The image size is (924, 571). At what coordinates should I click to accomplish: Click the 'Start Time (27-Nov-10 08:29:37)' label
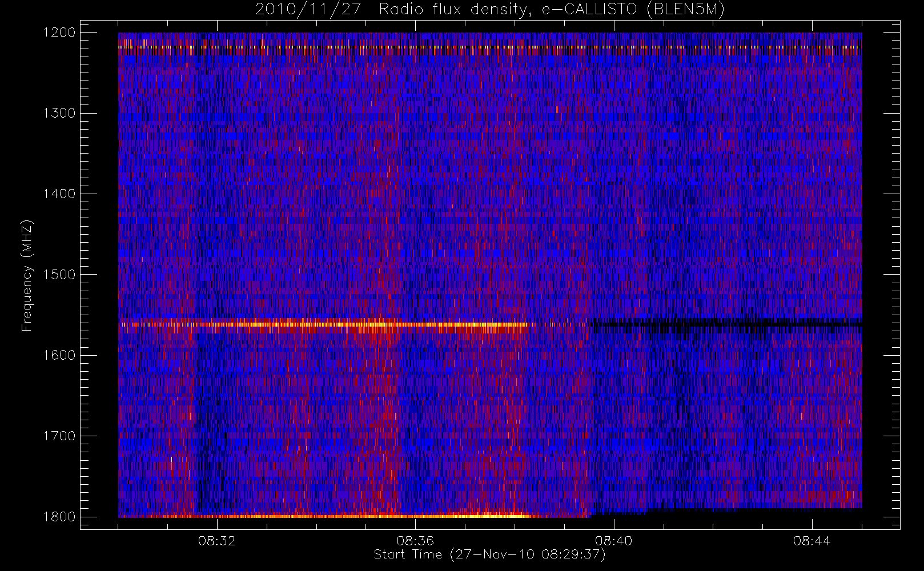[x=489, y=554]
